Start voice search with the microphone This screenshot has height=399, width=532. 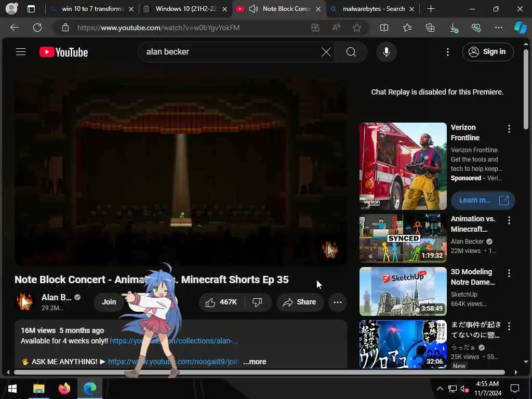click(x=386, y=52)
